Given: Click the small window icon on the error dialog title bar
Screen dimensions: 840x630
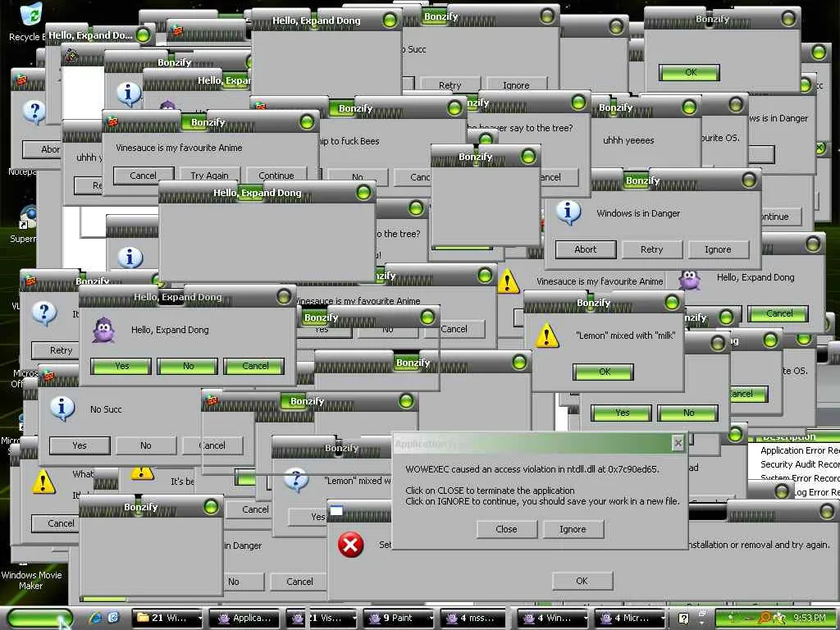Looking at the screenshot, I should pos(336,510).
